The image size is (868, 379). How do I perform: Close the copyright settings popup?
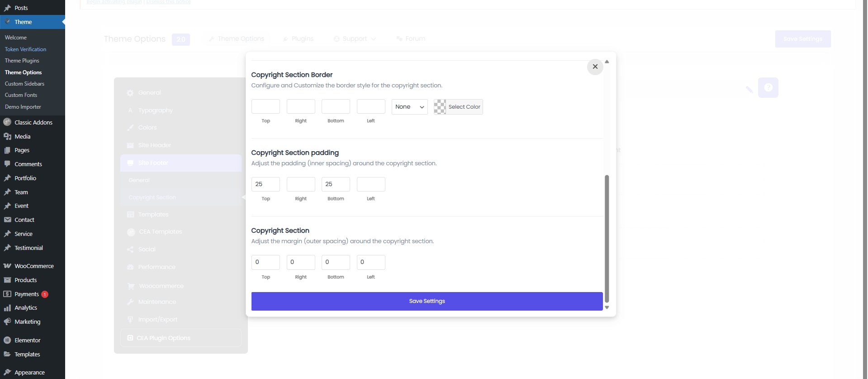pos(595,67)
